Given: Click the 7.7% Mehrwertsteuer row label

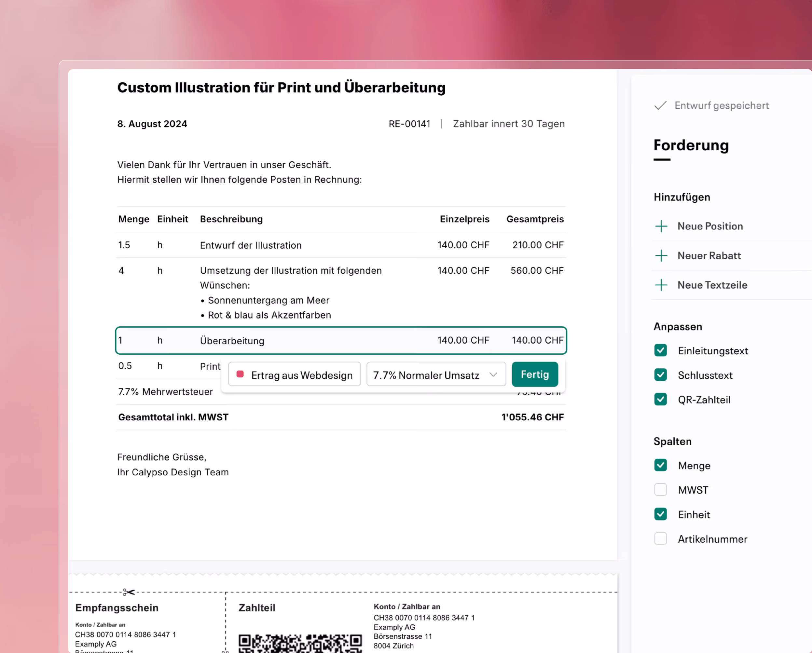Looking at the screenshot, I should coord(165,392).
